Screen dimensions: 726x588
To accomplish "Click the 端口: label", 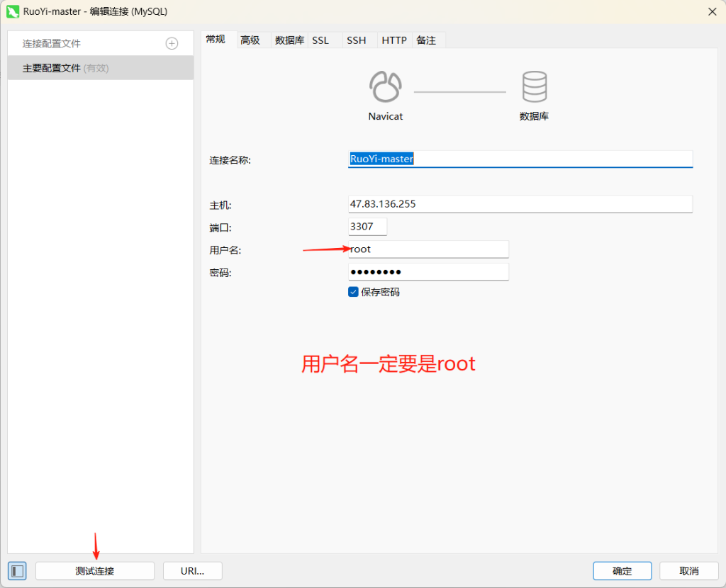I will pyautogui.click(x=220, y=227).
